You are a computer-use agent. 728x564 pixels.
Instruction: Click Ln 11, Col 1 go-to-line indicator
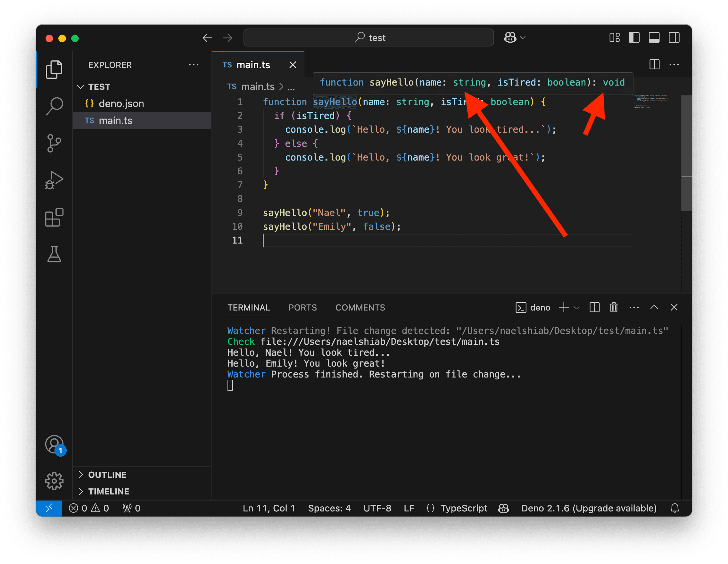[x=269, y=508]
